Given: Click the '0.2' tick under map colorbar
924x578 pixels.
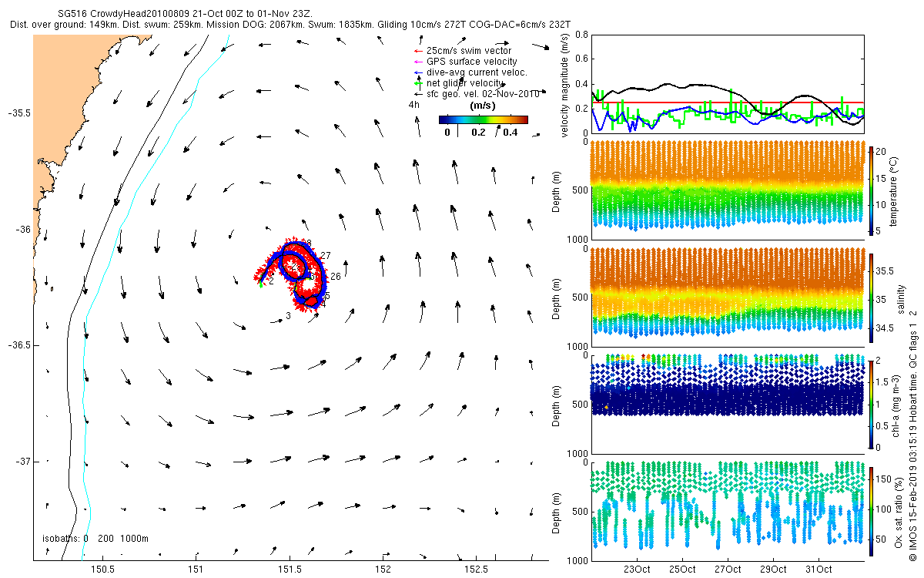Looking at the screenshot, I should pos(477,133).
